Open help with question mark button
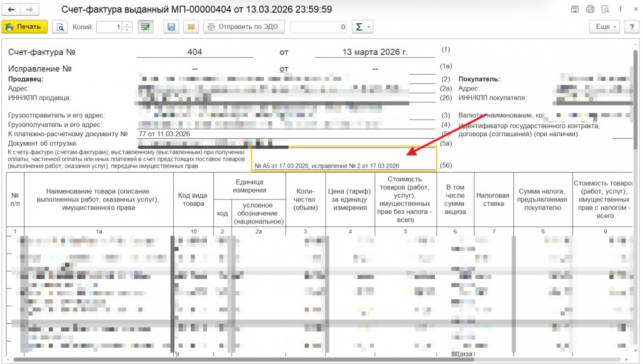 [632, 27]
